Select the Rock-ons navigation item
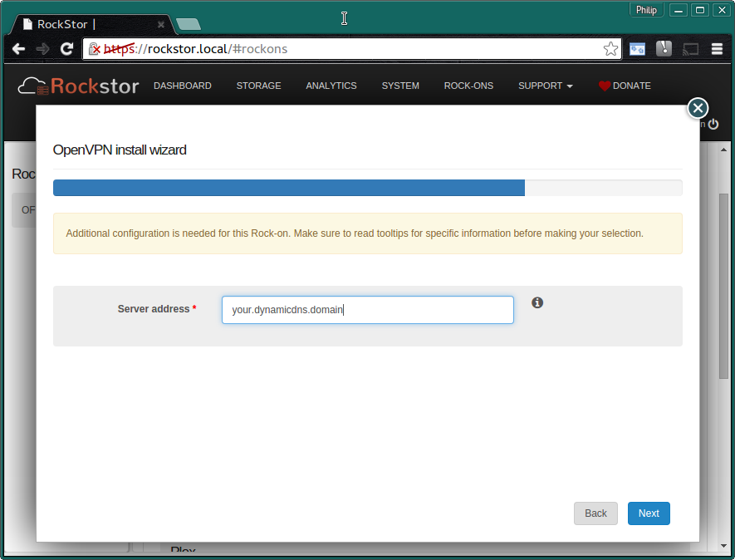Viewport: 735px width, 560px height. pos(468,86)
